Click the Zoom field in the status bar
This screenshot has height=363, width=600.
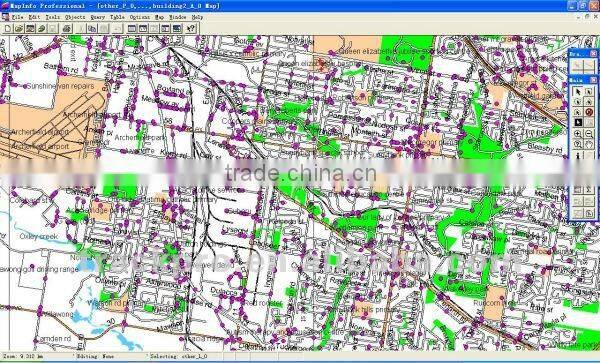[x=36, y=356]
